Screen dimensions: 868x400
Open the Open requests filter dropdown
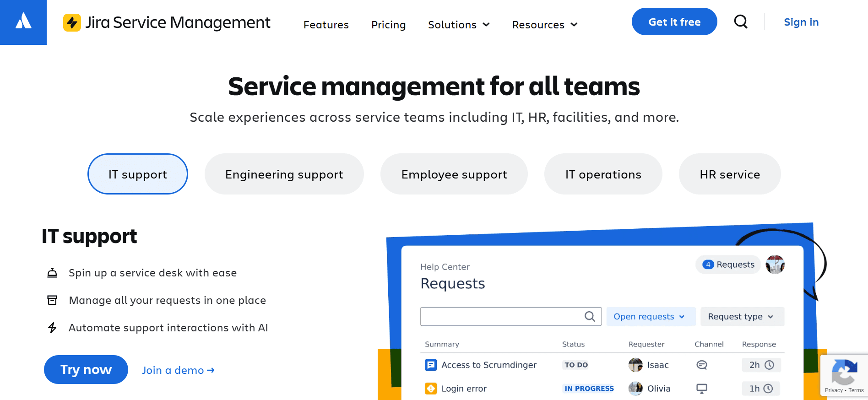[651, 316]
